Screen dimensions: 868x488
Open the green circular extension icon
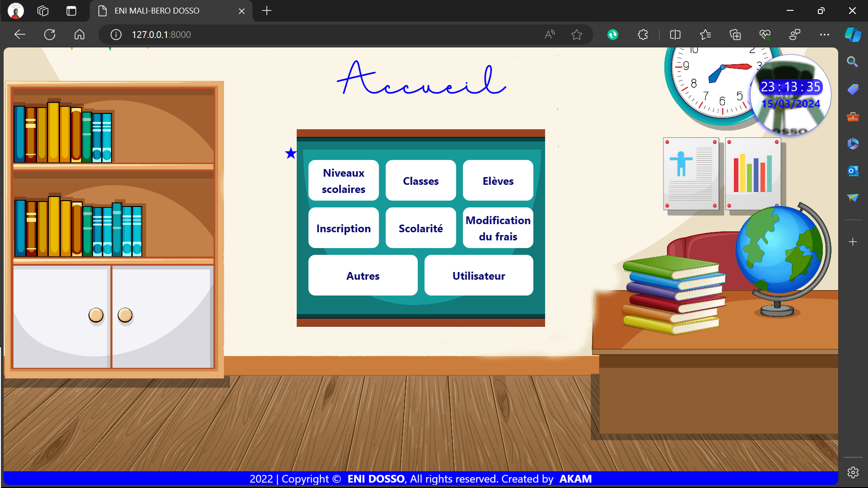613,35
